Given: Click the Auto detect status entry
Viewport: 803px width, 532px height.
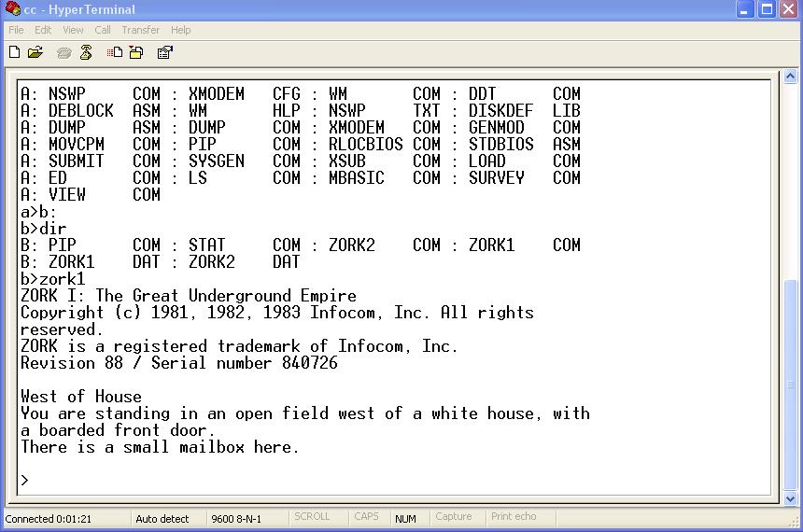Looking at the screenshot, I should coord(162,519).
